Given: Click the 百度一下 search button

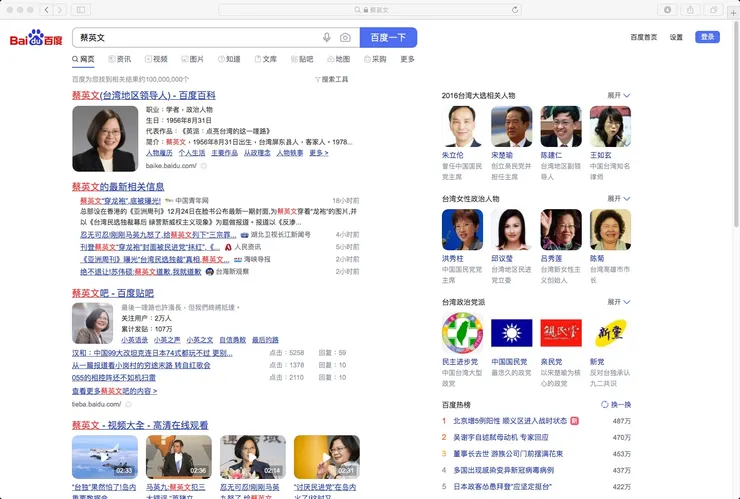Looking at the screenshot, I should tap(388, 37).
